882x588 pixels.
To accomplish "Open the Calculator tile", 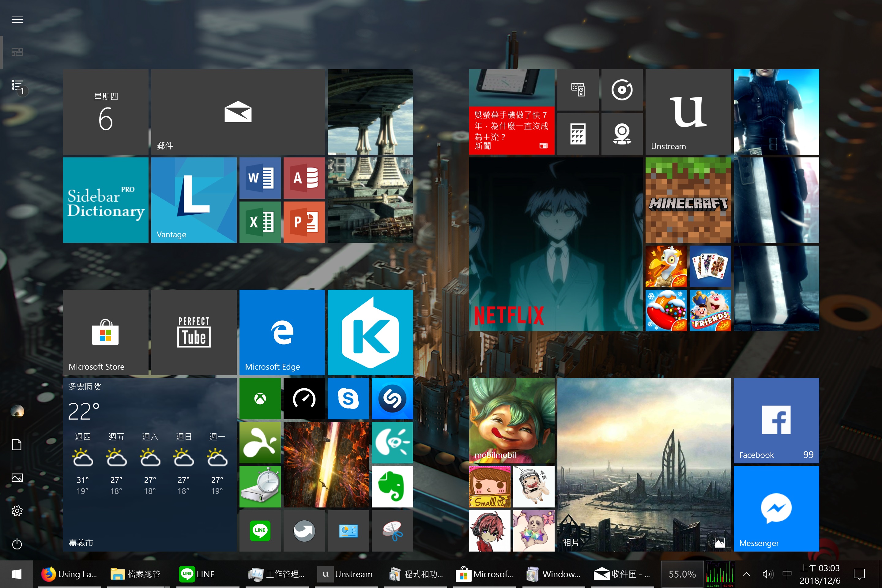I will click(578, 134).
